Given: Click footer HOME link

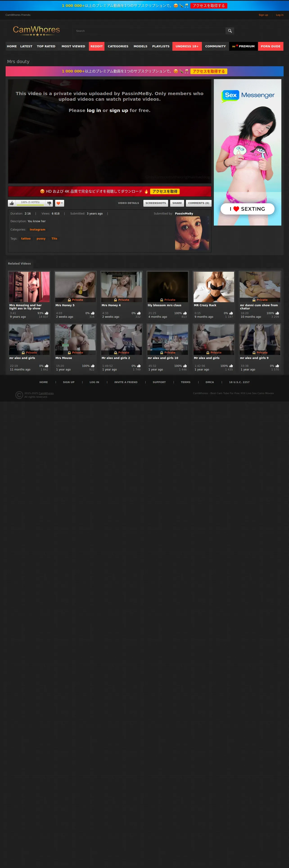Looking at the screenshot, I should point(43,382).
